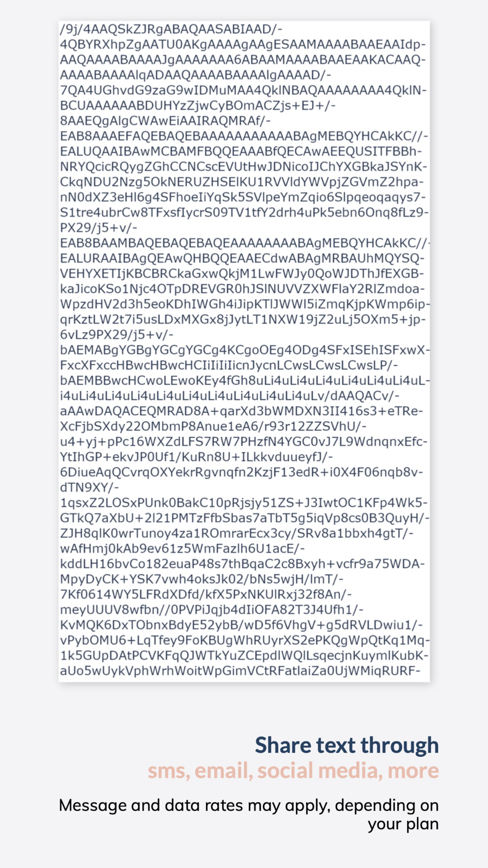Click the first line starting with "/9j/4AAQSkZJRg"
Image resolution: width=488 pixels, height=868 pixels.
pos(171,29)
